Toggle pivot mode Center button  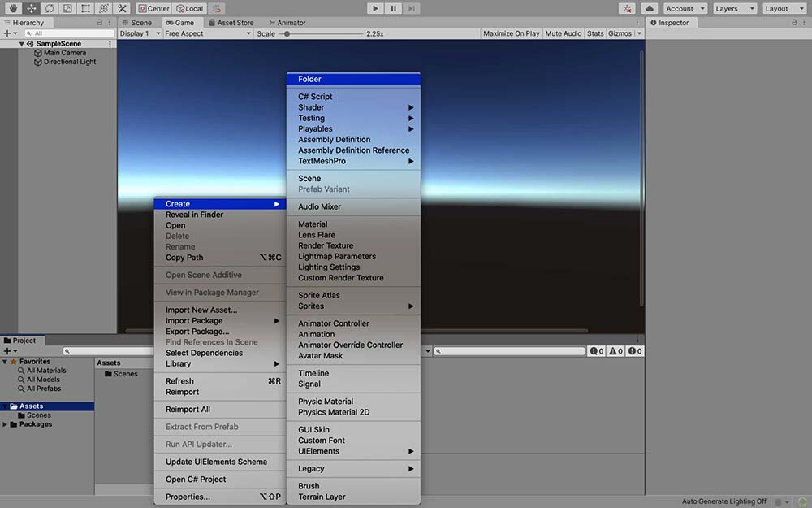[153, 8]
